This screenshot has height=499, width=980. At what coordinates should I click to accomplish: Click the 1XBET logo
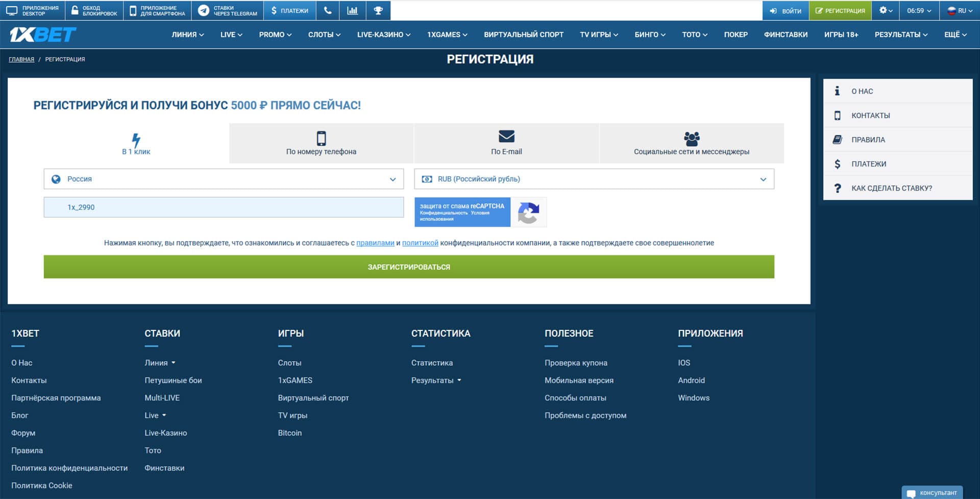tap(43, 34)
